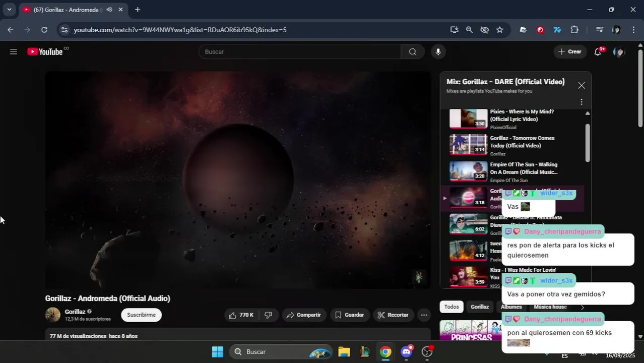Click the browser address bar URL
The width and height of the screenshot is (644, 363).
coord(180,30)
